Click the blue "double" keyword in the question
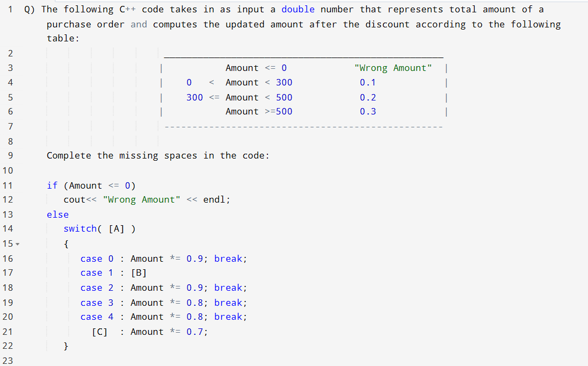This screenshot has width=588, height=366. point(298,10)
